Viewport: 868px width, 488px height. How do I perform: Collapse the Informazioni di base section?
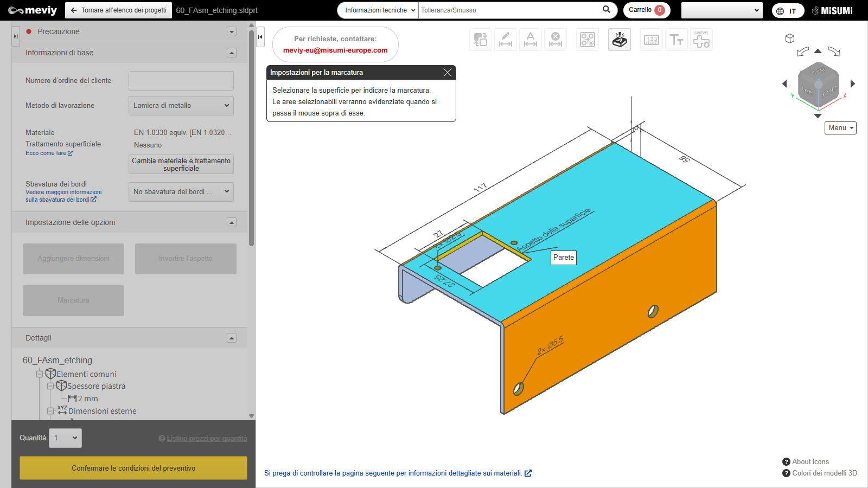click(x=232, y=53)
